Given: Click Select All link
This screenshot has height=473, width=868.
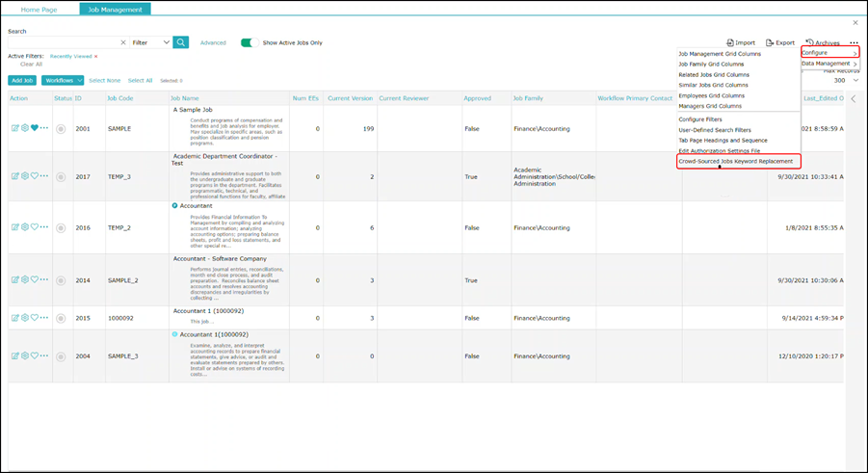Looking at the screenshot, I should [x=140, y=80].
